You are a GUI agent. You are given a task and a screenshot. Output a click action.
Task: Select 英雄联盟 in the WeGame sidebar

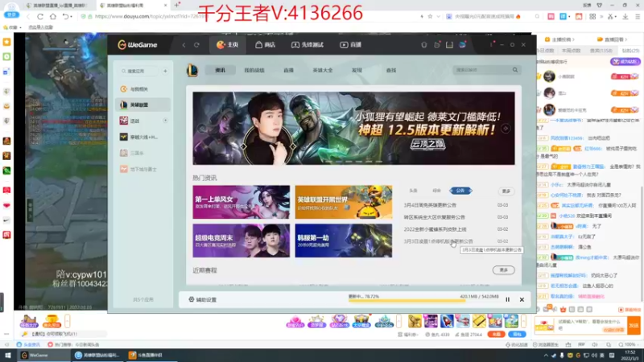click(x=143, y=105)
